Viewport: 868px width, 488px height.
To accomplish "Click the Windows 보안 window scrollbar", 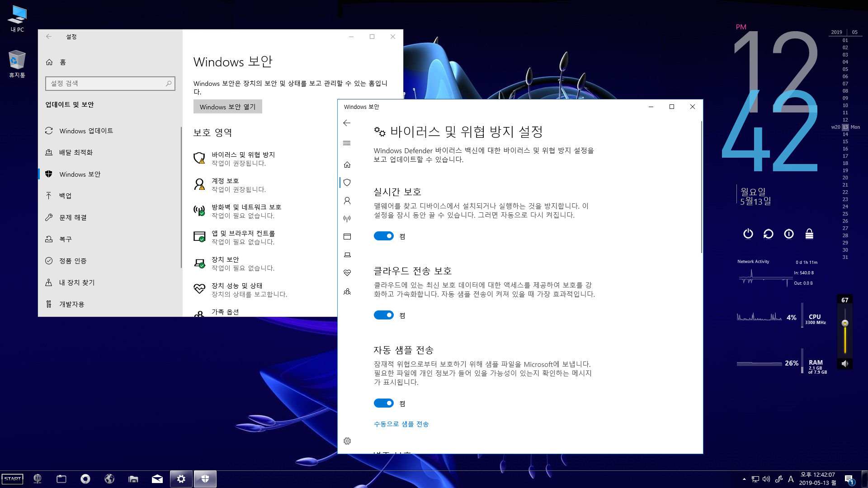I will point(702,187).
